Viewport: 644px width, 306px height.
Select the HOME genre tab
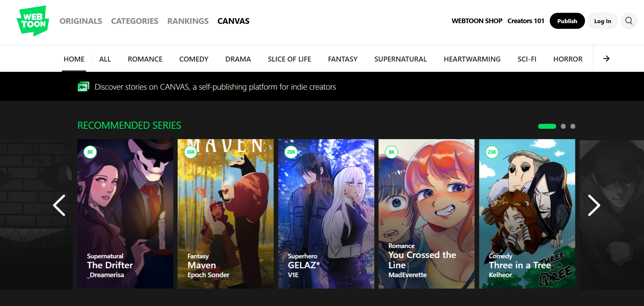(x=74, y=59)
